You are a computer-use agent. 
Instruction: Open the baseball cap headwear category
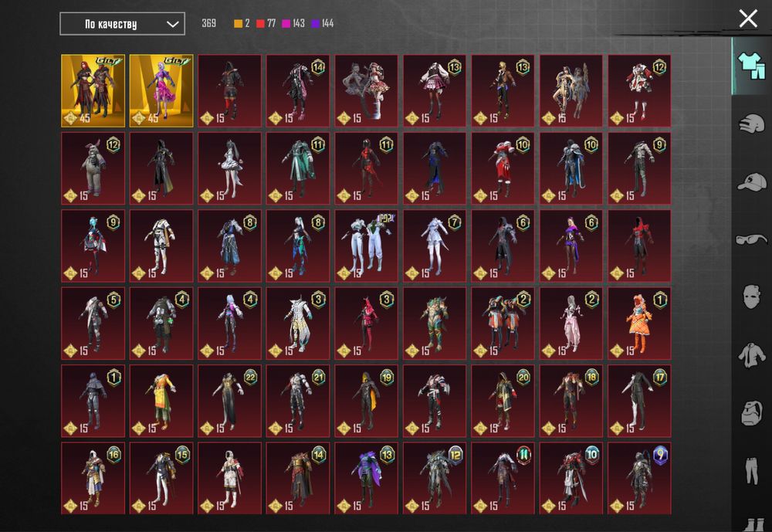pyautogui.click(x=751, y=181)
